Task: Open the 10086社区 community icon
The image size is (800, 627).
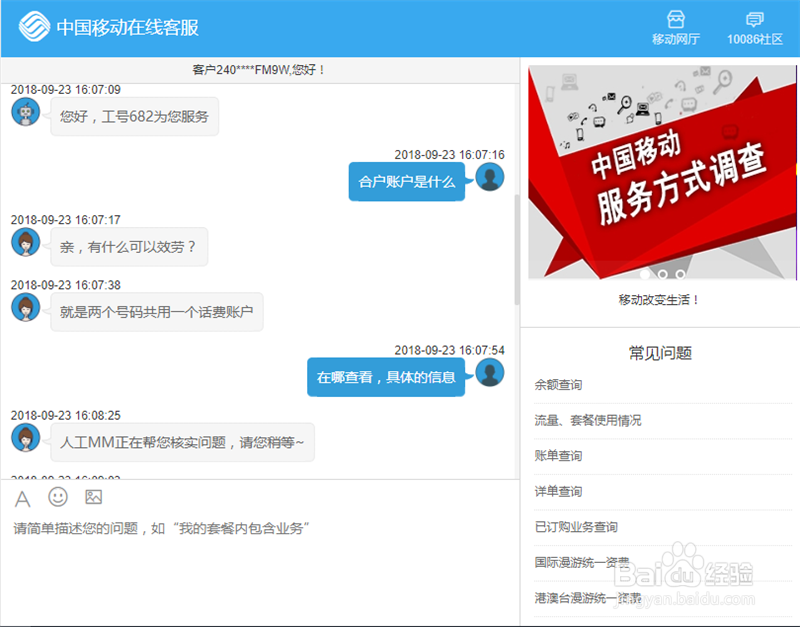Action: [755, 19]
